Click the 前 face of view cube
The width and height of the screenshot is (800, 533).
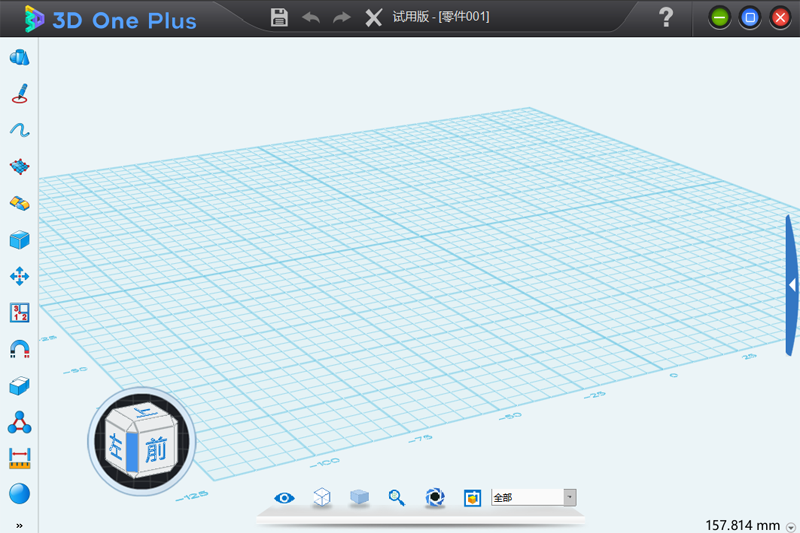pyautogui.click(x=155, y=450)
